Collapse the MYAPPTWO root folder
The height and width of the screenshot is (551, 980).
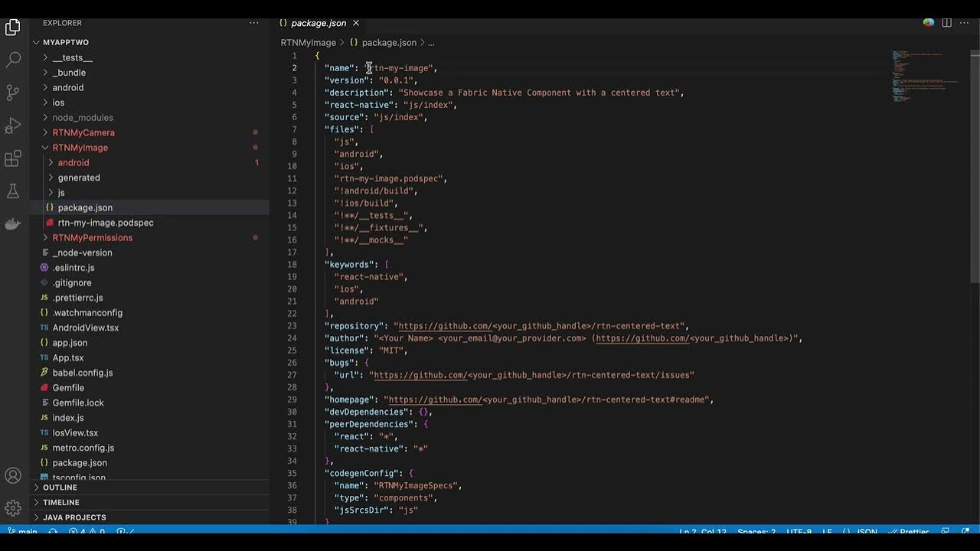pos(65,43)
